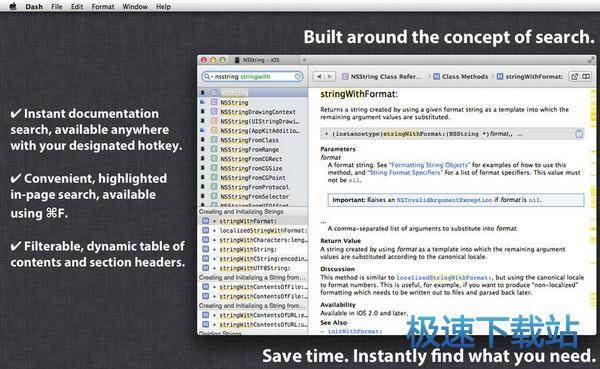Open the bookmarks book icon

click(x=586, y=77)
